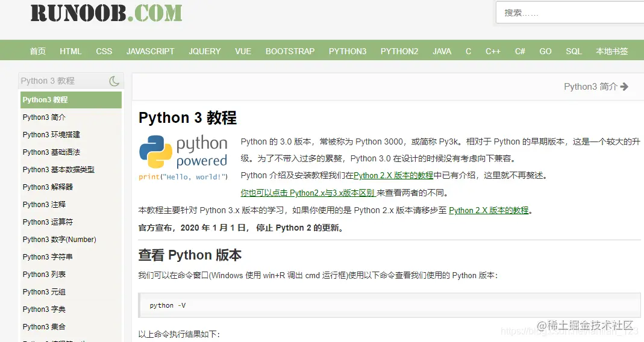Open the C# navigation item
Screen dimensions: 644x342
tap(520, 51)
